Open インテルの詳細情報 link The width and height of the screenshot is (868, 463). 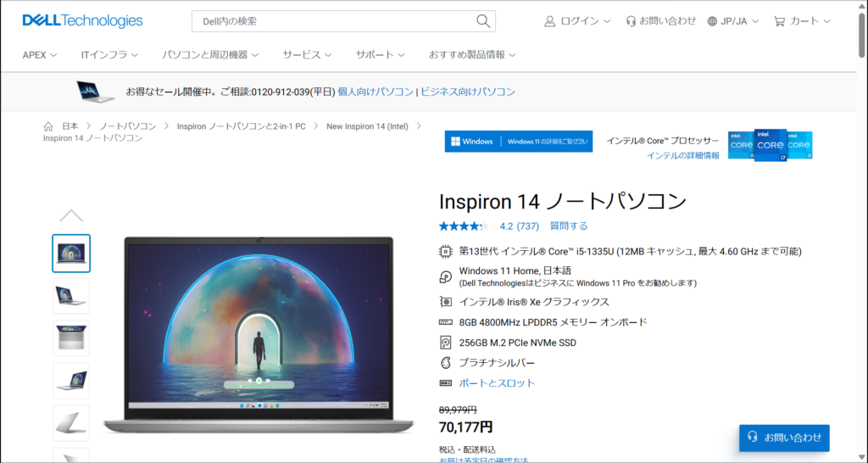coord(683,156)
